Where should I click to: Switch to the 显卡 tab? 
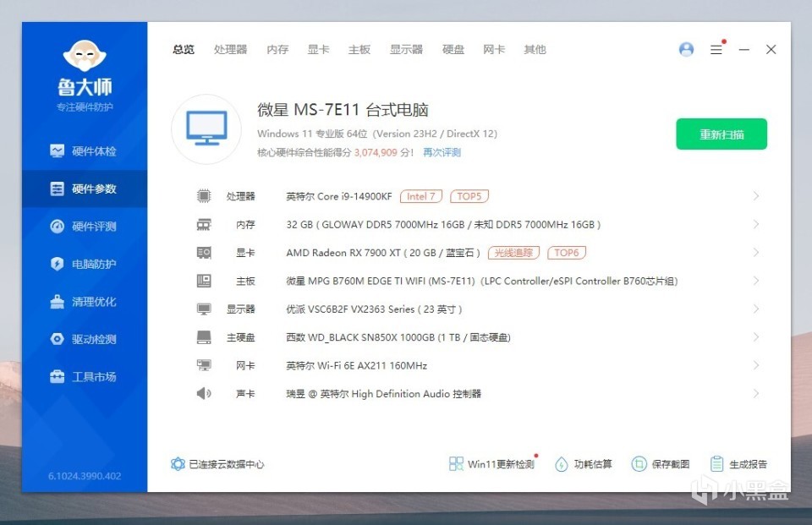point(319,50)
